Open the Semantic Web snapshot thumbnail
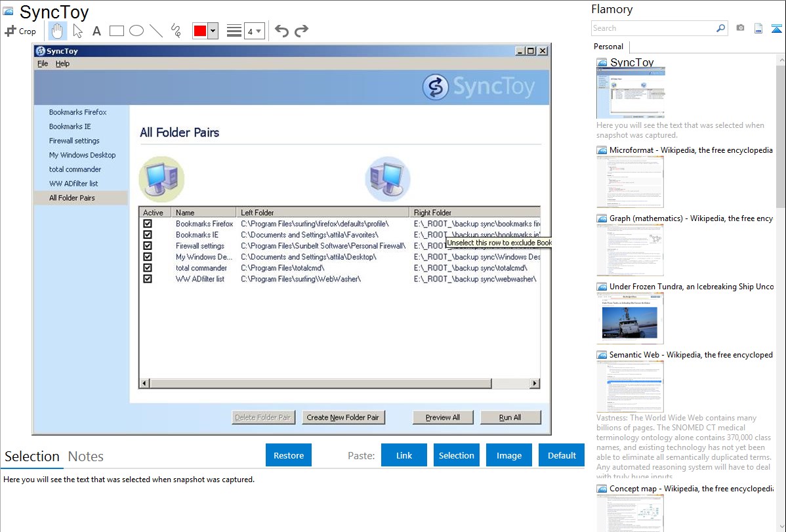 pyautogui.click(x=630, y=386)
